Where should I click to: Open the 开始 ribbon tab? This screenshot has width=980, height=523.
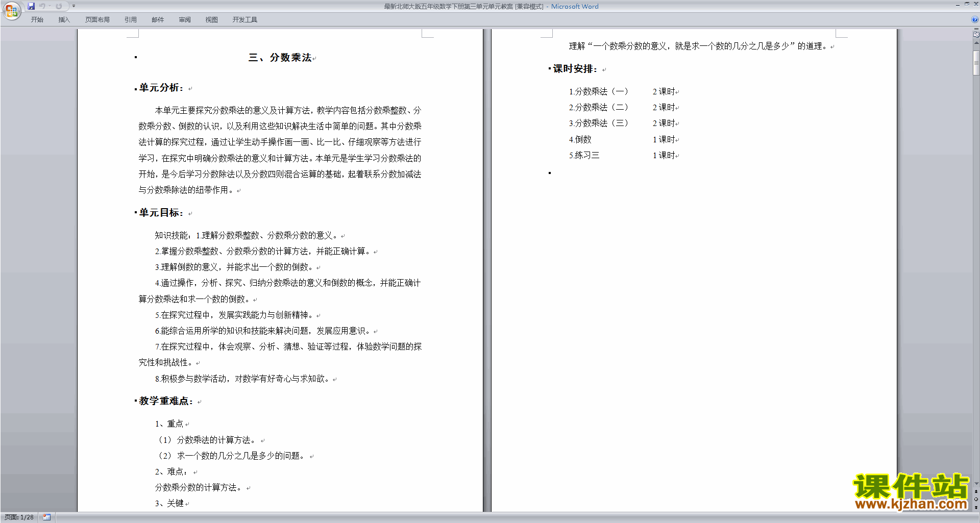37,20
